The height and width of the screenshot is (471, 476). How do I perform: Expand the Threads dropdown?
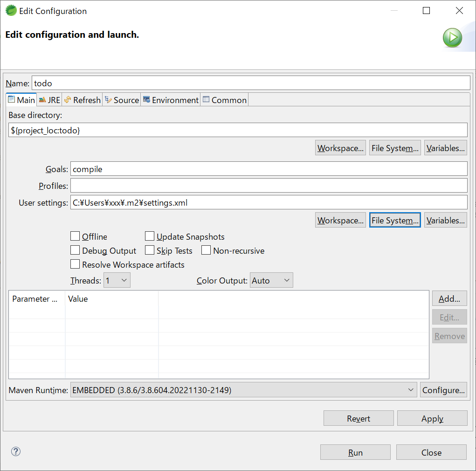[117, 280]
